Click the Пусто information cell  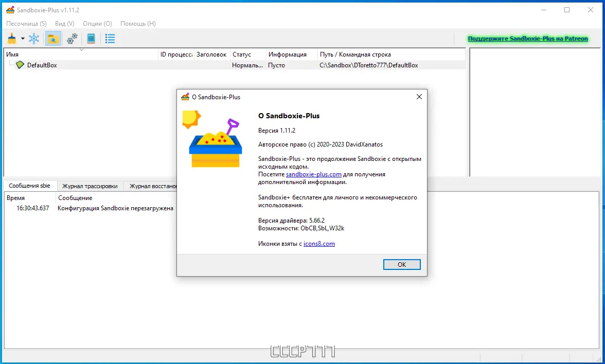277,65
